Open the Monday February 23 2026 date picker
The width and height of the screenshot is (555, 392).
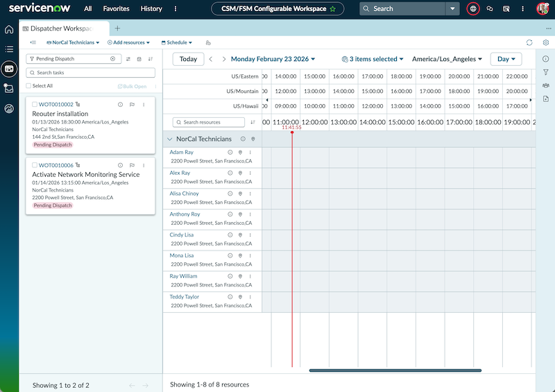[273, 59]
